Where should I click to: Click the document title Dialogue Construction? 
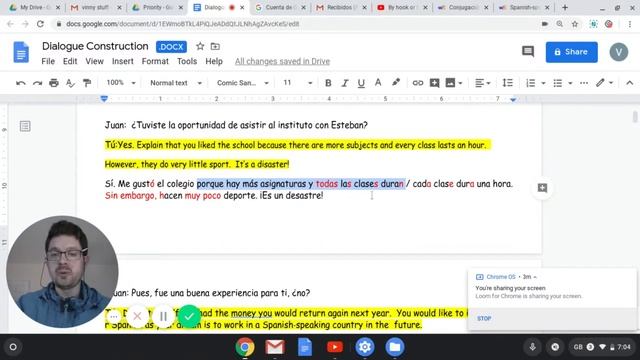coord(95,46)
